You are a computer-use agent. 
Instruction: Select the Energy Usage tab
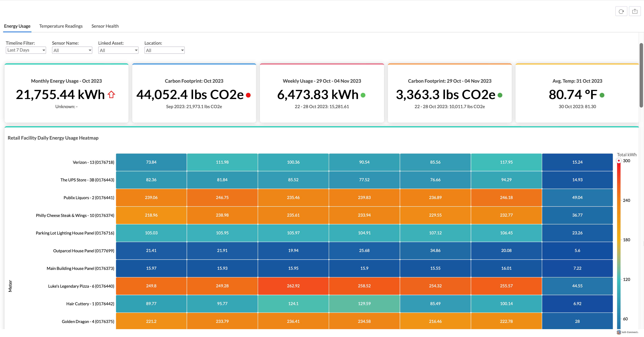17,26
